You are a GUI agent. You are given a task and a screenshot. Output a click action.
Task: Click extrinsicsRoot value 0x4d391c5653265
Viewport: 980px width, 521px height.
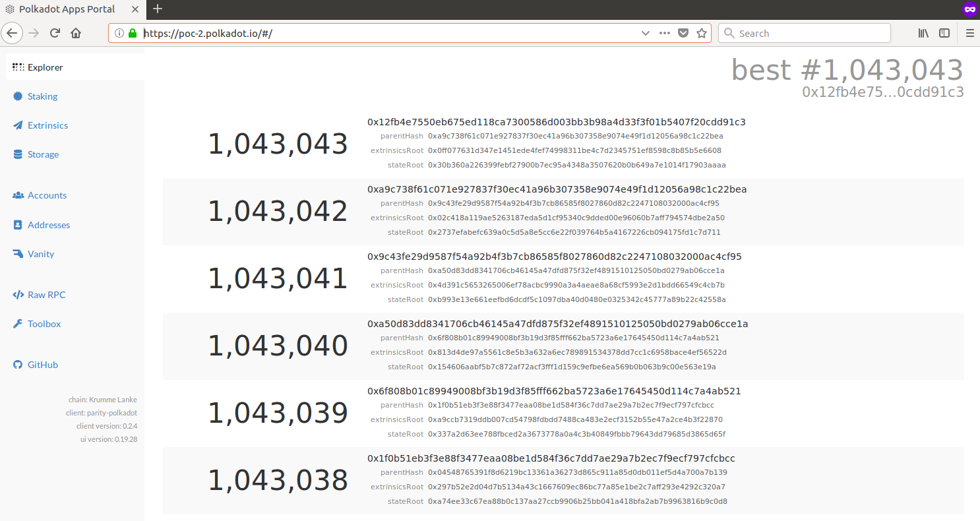click(576, 285)
